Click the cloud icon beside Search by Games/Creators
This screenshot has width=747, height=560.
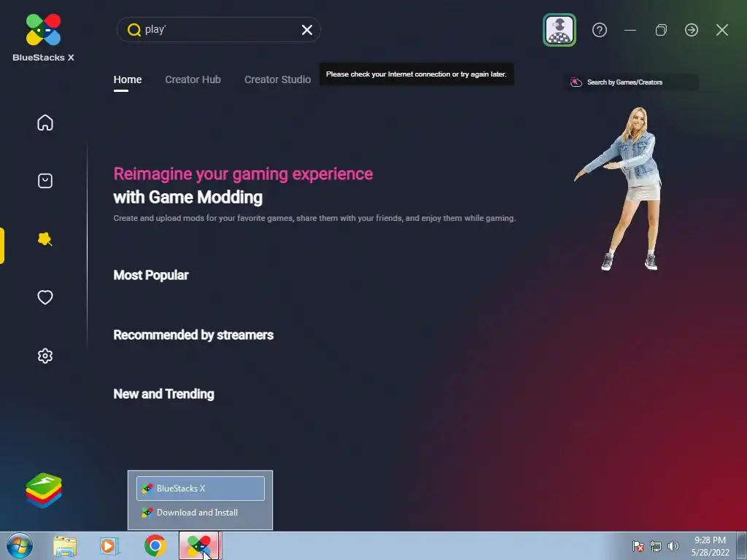pyautogui.click(x=576, y=82)
